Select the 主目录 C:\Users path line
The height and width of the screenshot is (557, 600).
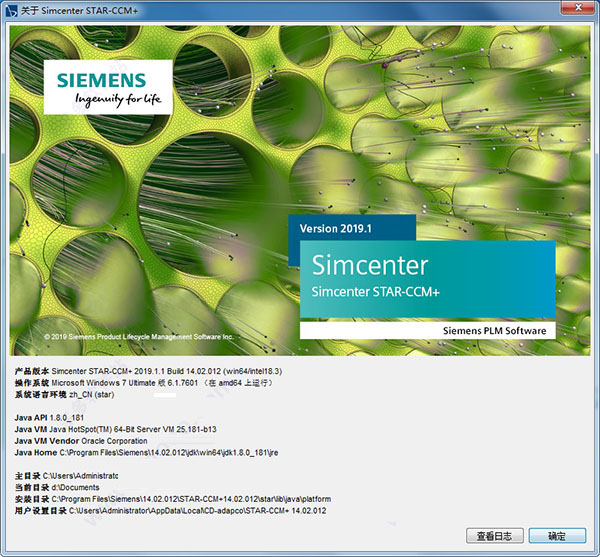tap(67, 476)
